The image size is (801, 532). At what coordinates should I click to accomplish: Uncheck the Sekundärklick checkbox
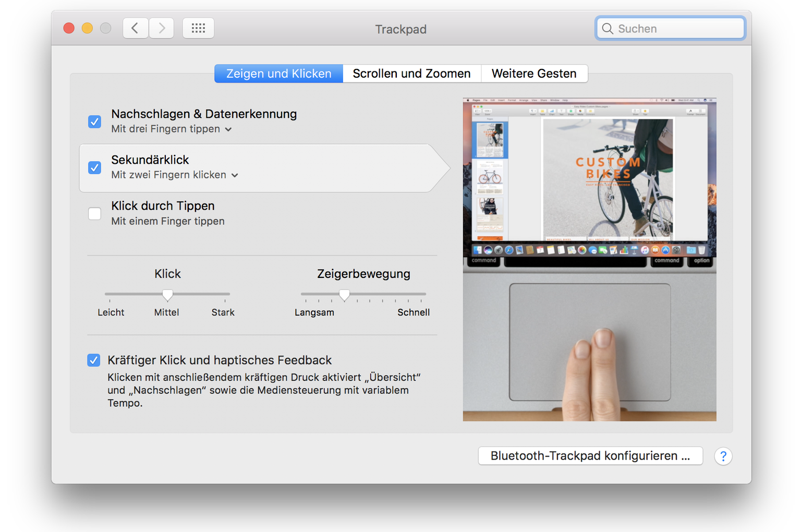tap(94, 167)
